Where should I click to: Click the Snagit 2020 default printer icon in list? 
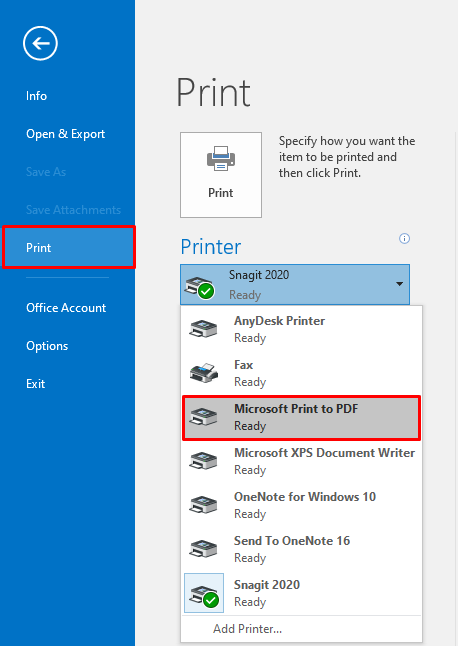pos(204,593)
